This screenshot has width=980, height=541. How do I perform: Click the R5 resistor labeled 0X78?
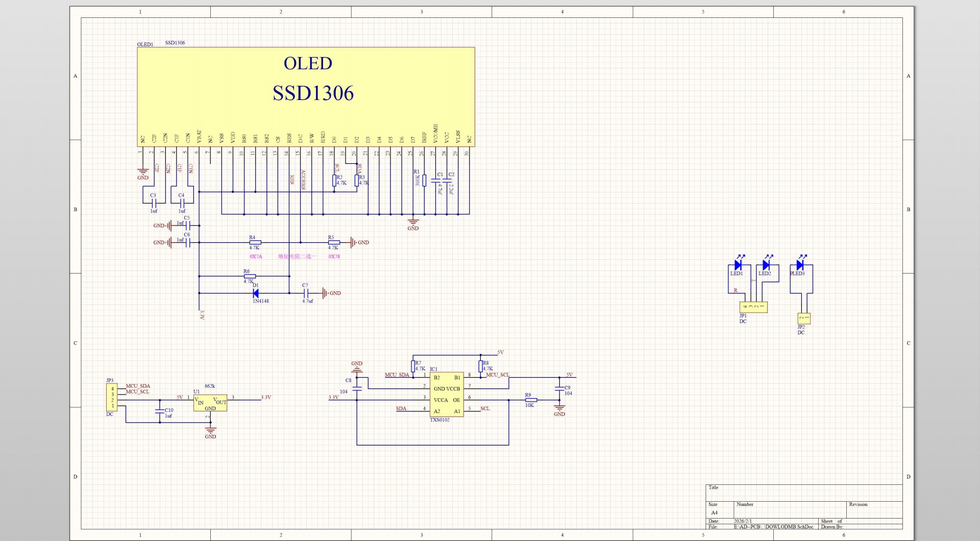(334, 242)
